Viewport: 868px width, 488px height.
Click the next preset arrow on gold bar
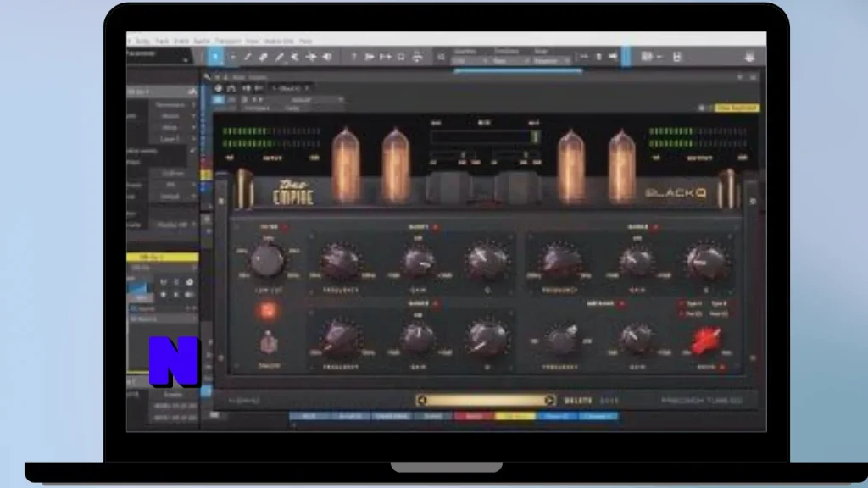[548, 400]
